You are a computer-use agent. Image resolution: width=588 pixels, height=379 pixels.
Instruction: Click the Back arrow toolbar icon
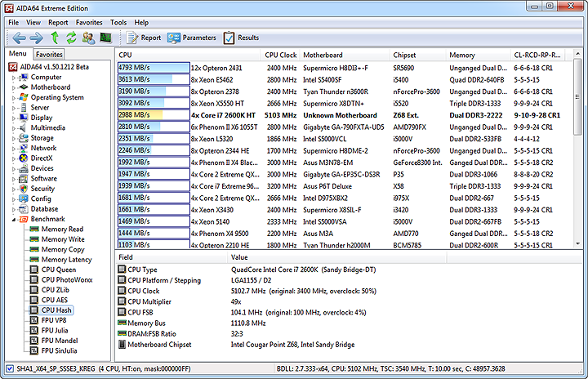pyautogui.click(x=19, y=38)
